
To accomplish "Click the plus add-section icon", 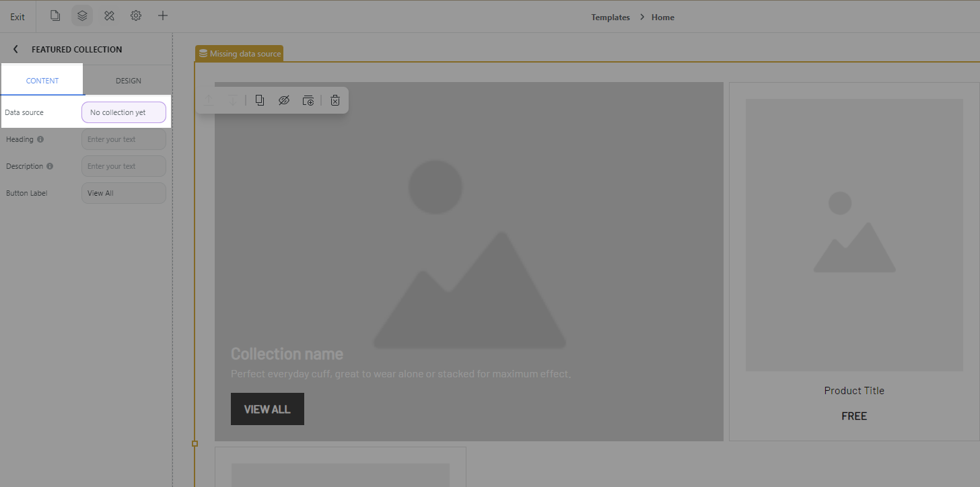I will tap(162, 15).
